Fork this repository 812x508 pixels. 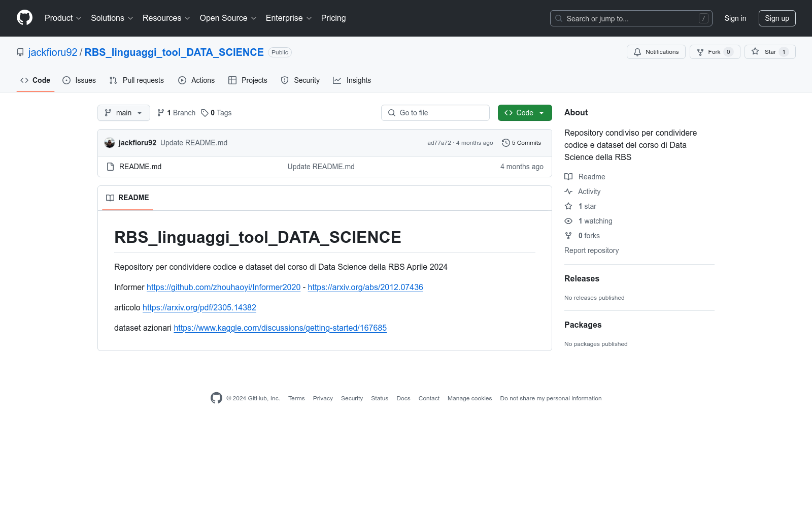pos(715,52)
